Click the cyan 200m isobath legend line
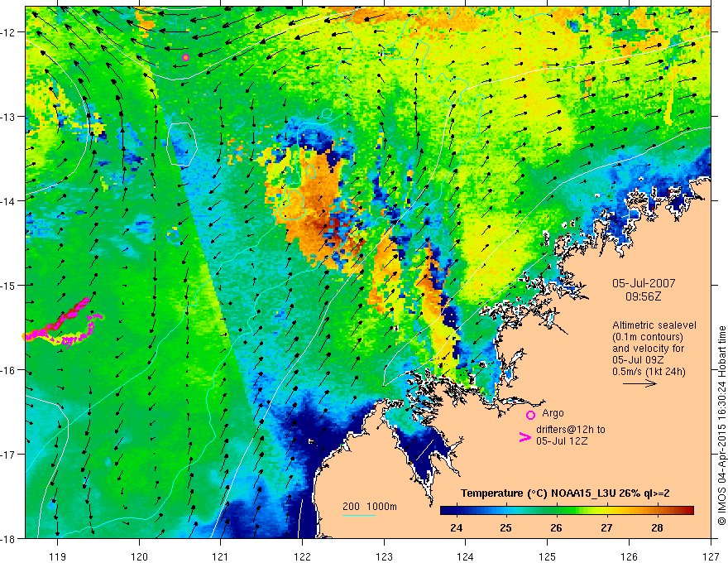The image size is (728, 563). tap(359, 515)
